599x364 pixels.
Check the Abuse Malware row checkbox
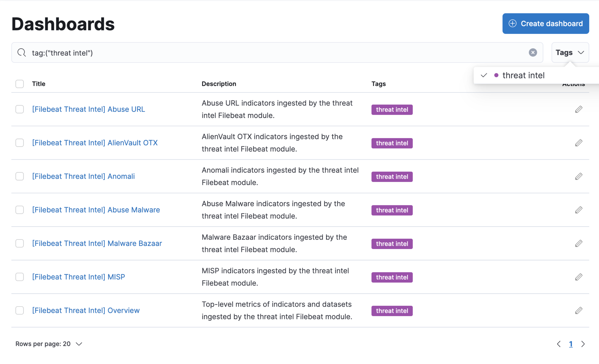point(20,210)
